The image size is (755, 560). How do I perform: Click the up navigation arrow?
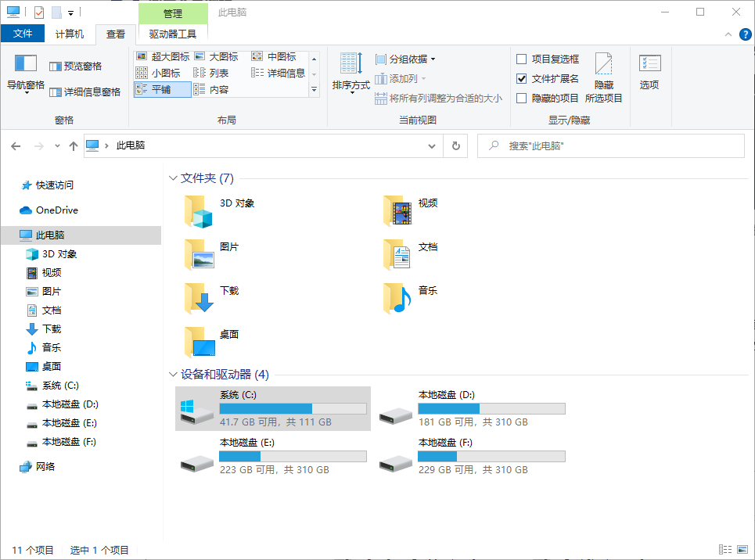click(x=74, y=145)
